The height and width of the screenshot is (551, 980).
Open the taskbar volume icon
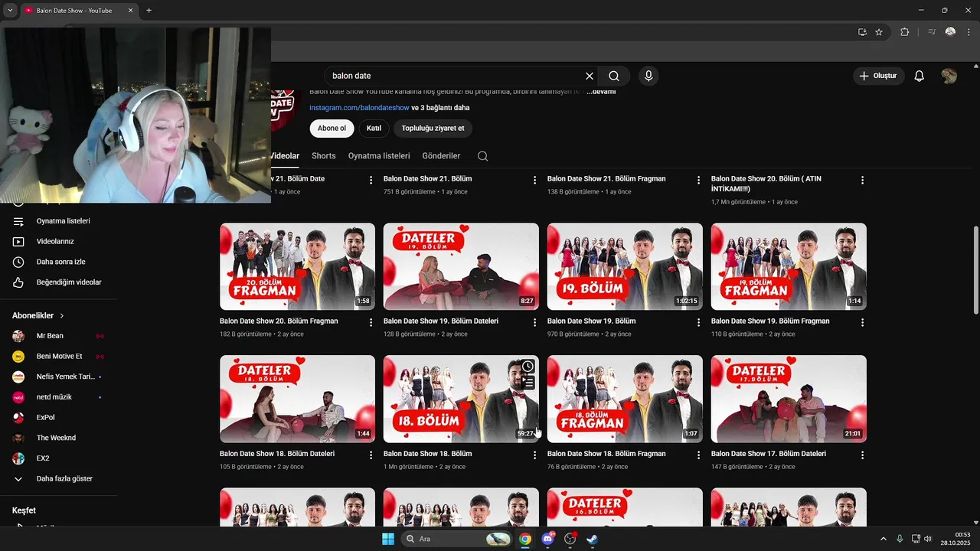[928, 539]
